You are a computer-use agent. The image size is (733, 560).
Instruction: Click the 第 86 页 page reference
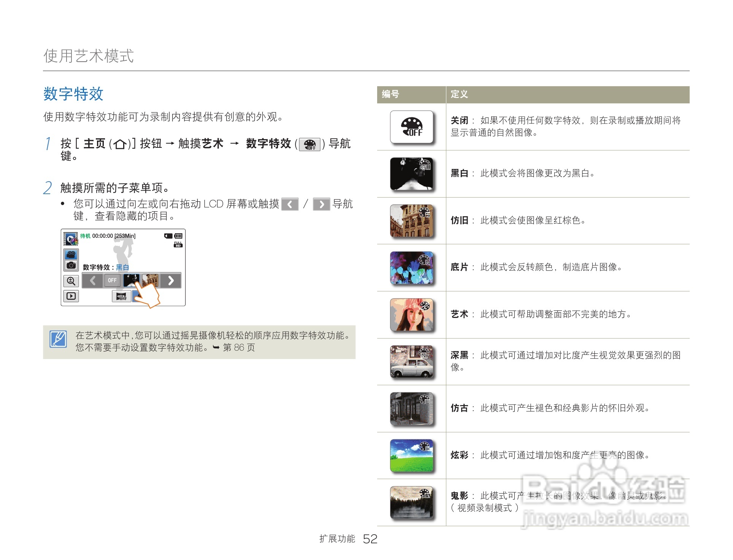pos(239,348)
